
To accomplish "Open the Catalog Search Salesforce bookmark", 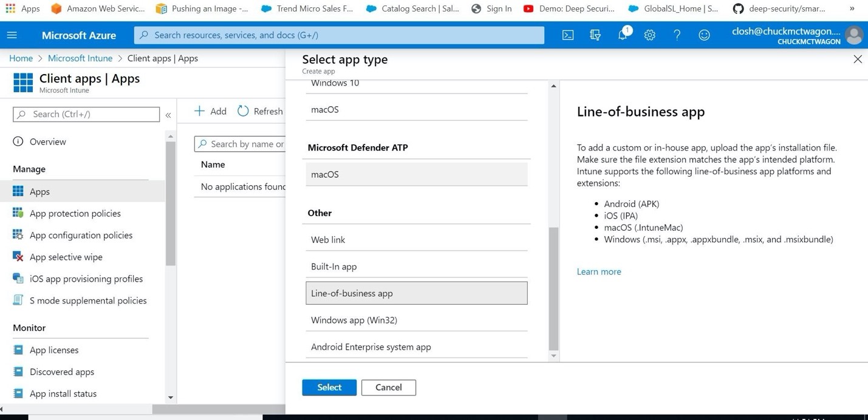I will pyautogui.click(x=412, y=8).
